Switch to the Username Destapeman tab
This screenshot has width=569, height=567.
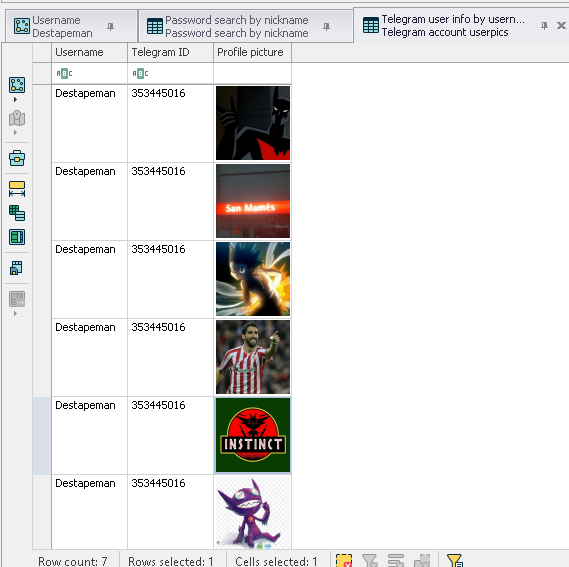tap(71, 26)
